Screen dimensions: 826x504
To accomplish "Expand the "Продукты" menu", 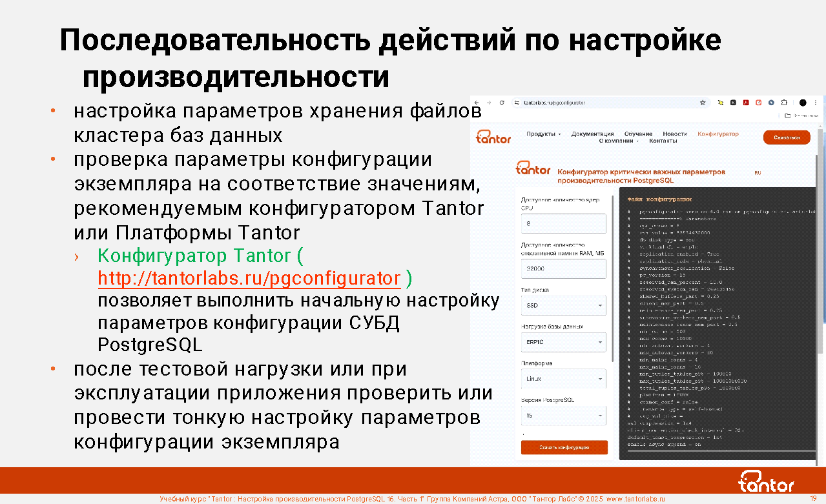I will coord(543,134).
